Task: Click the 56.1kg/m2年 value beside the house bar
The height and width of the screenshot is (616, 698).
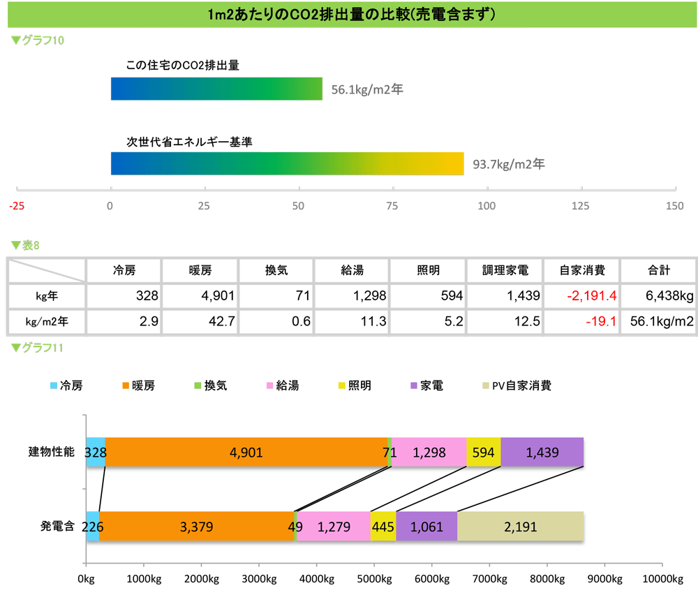Action: 367,89
